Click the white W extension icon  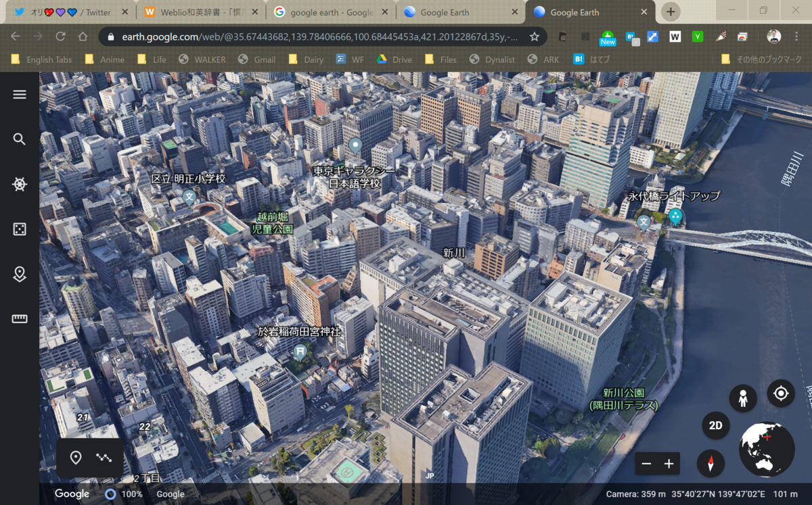point(675,37)
